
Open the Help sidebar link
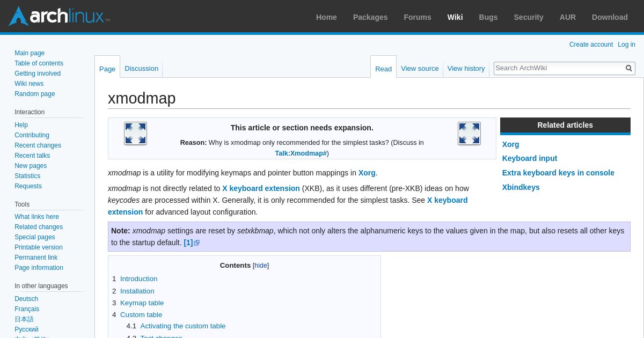coord(21,125)
